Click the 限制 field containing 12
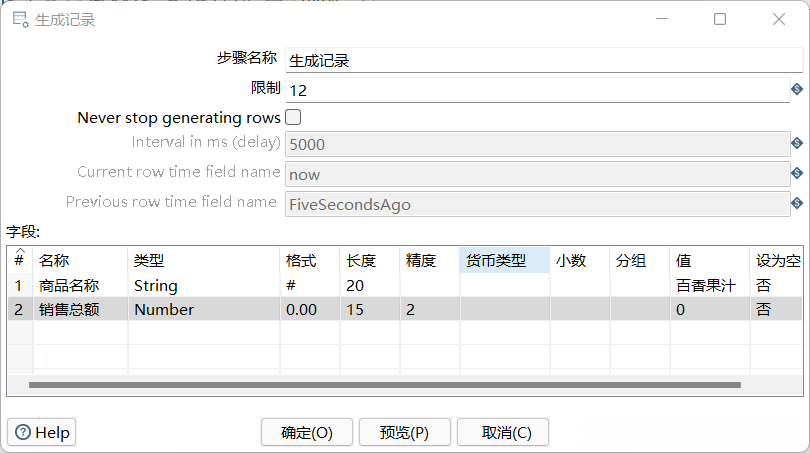This screenshot has width=810, height=453. pos(537,90)
